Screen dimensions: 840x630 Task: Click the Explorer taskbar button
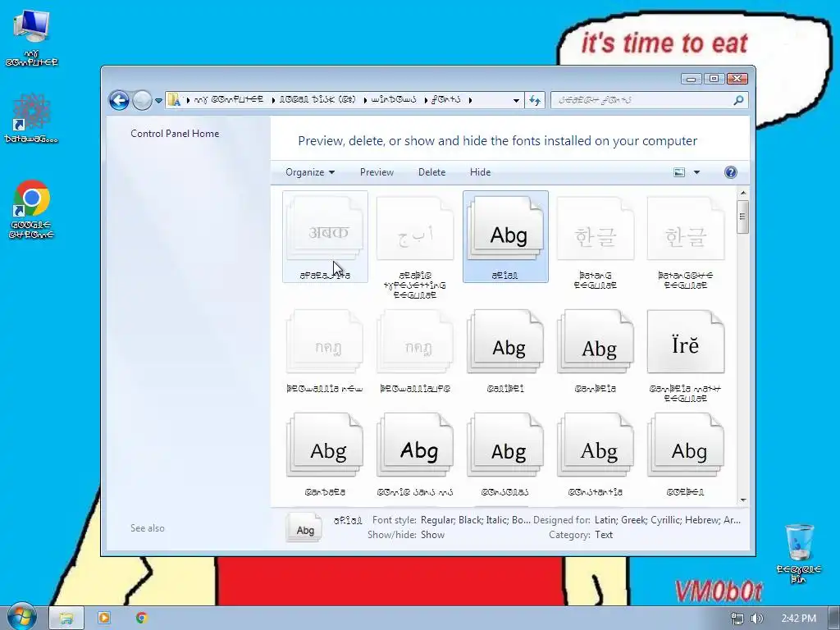tap(66, 619)
